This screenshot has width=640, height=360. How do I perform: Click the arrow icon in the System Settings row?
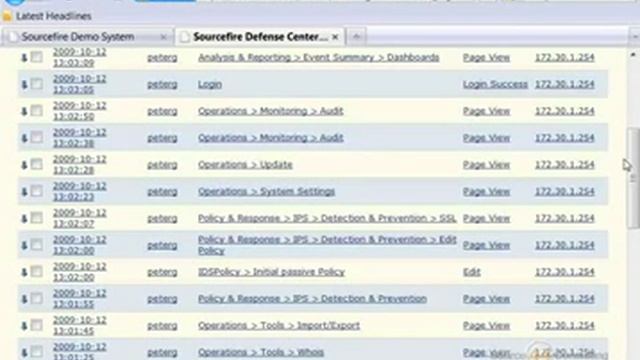[x=24, y=191]
